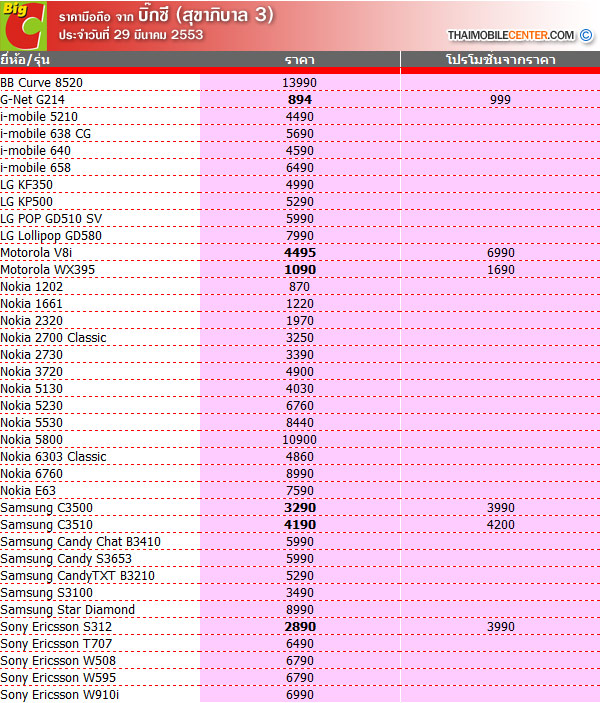Select Motorola V8i model
Image resolution: width=600 pixels, height=703 pixels.
pos(36,253)
